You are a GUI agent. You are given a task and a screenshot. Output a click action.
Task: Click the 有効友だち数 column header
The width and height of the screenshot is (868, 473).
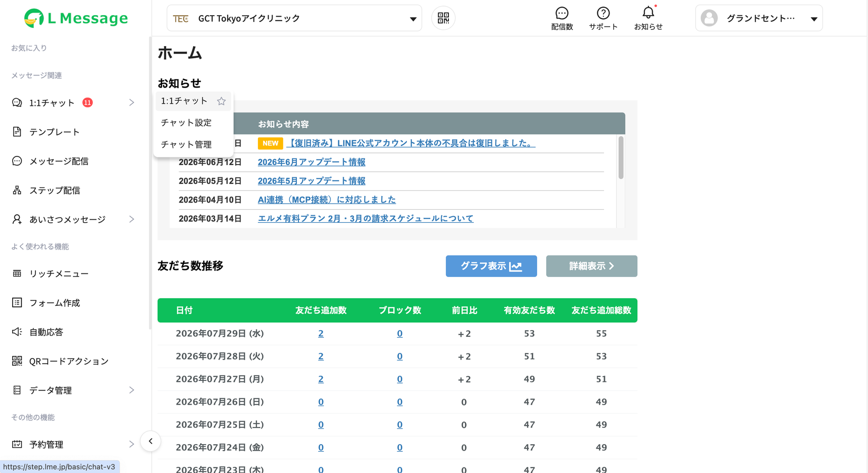(x=529, y=310)
